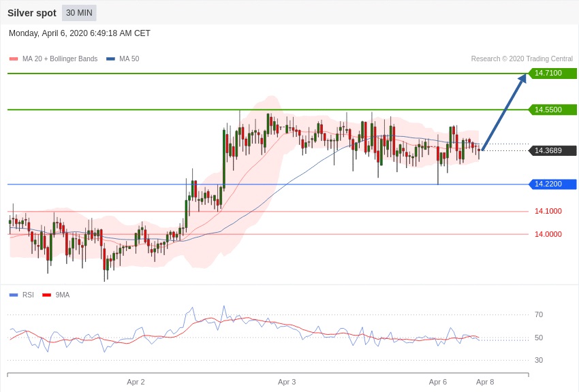Image resolution: width=579 pixels, height=392 pixels.
Task: Click the 14.7100 green resistance price tag
Action: 552,73
